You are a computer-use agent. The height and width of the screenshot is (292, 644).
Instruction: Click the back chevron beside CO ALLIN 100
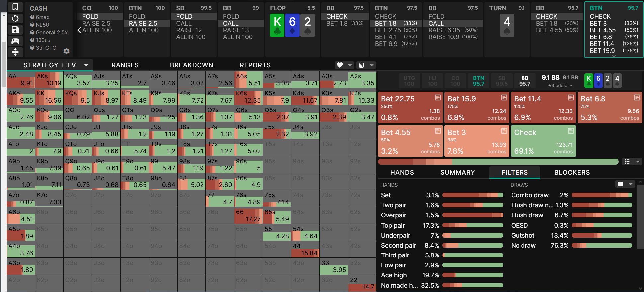pyautogui.click(x=79, y=30)
